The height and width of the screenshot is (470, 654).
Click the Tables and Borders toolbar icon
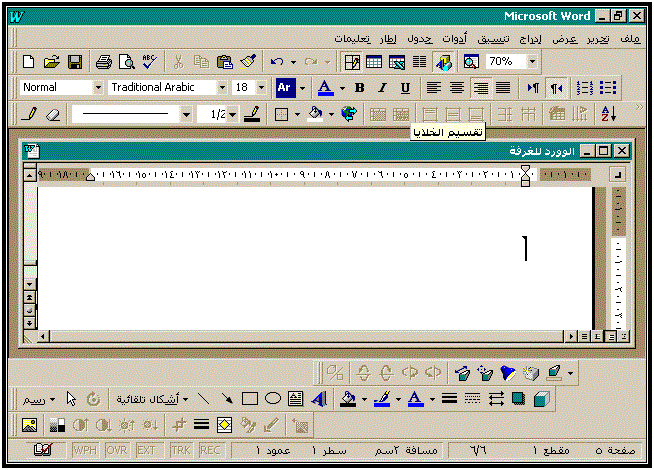point(352,62)
